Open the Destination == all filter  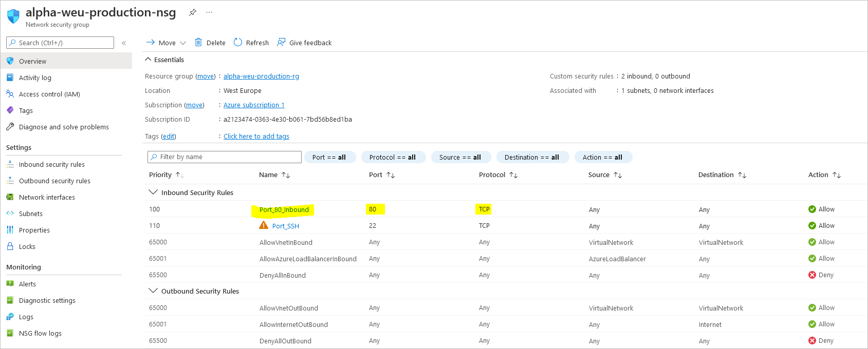pyautogui.click(x=532, y=157)
